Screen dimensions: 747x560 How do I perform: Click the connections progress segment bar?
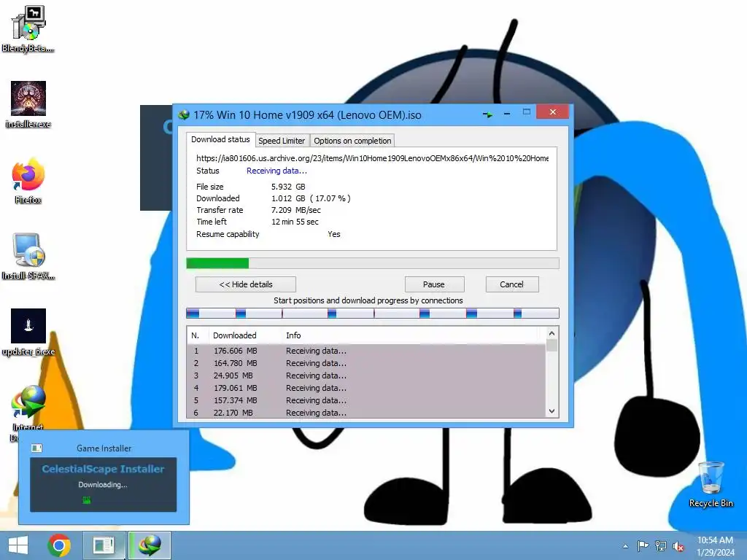tap(373, 313)
